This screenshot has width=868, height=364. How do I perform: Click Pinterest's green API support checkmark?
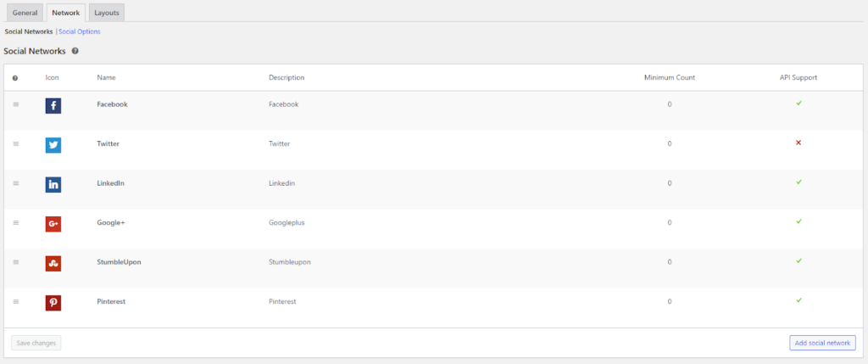[x=798, y=300]
